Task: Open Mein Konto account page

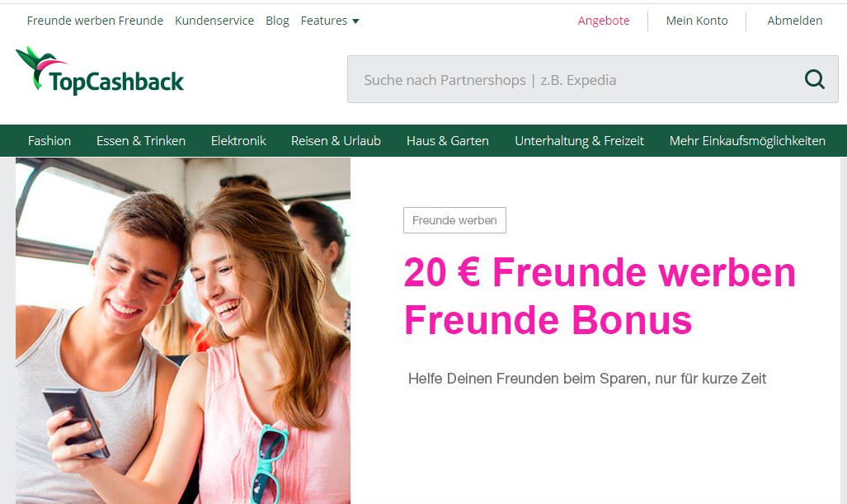Action: tap(697, 21)
